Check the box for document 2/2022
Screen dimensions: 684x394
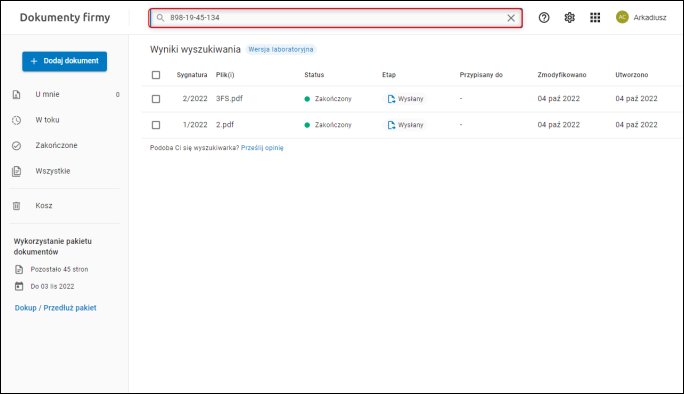click(156, 99)
